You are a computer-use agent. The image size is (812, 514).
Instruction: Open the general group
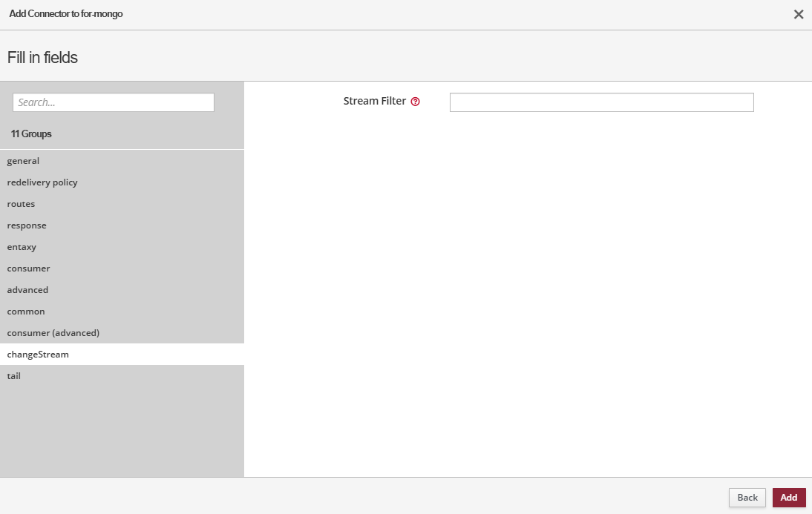(24, 161)
